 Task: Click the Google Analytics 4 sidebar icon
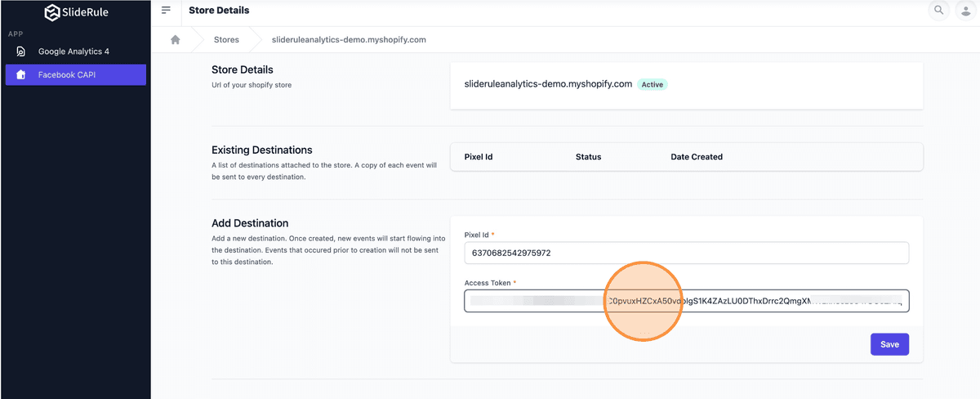point(20,52)
